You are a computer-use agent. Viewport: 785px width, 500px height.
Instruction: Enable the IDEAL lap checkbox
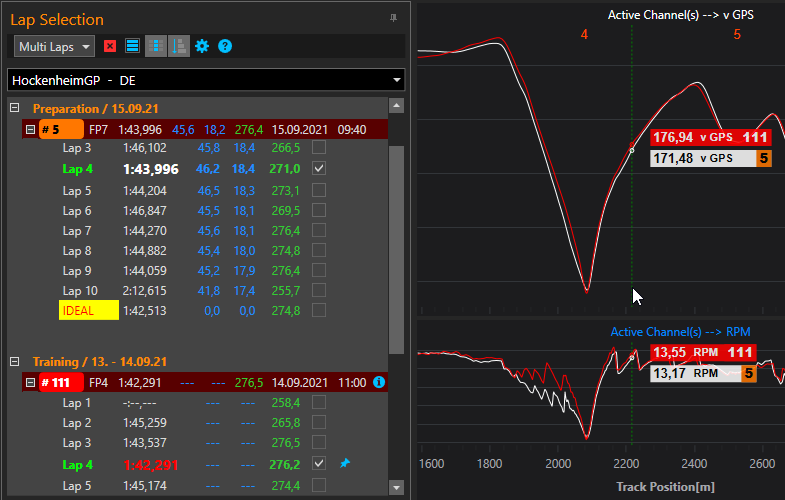tap(319, 311)
